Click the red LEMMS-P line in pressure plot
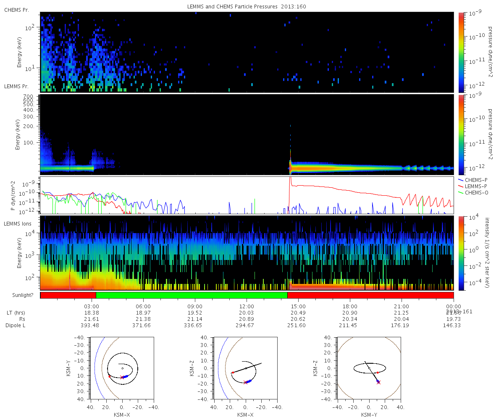The height and width of the screenshot is (420, 504). 336,190
